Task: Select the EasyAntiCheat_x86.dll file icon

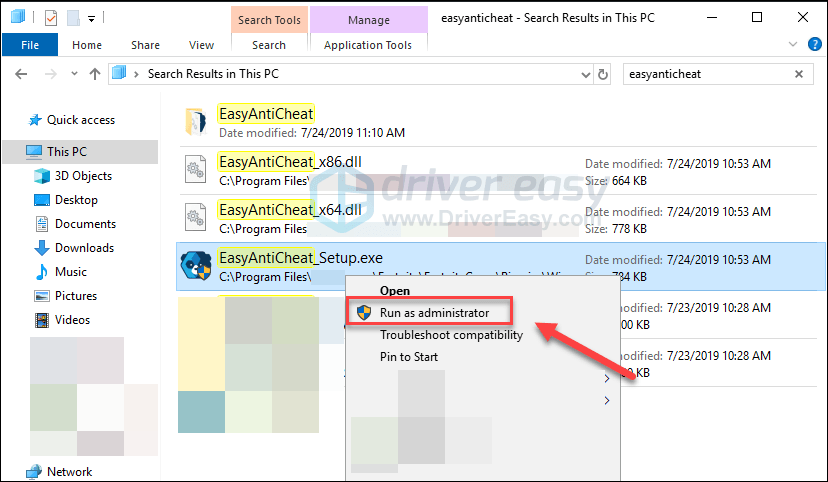Action: [195, 170]
